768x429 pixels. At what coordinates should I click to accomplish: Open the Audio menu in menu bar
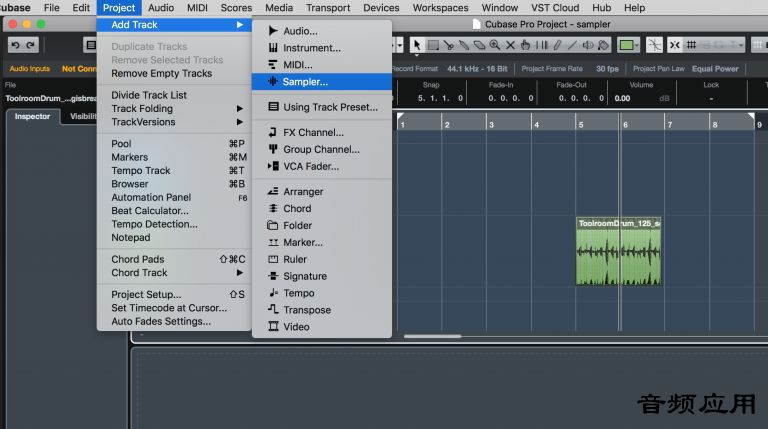tap(161, 8)
